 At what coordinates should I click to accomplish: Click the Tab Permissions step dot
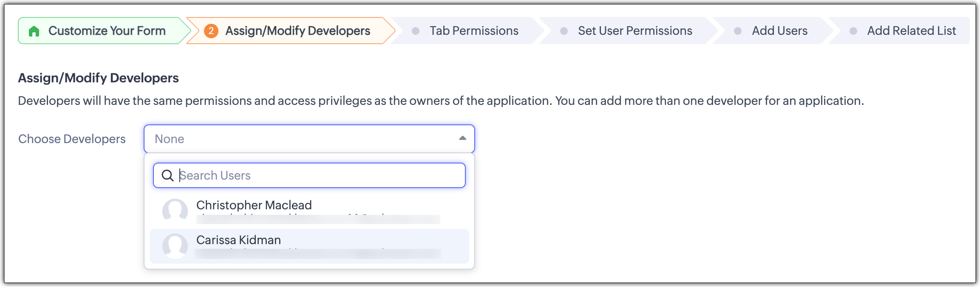(x=416, y=31)
